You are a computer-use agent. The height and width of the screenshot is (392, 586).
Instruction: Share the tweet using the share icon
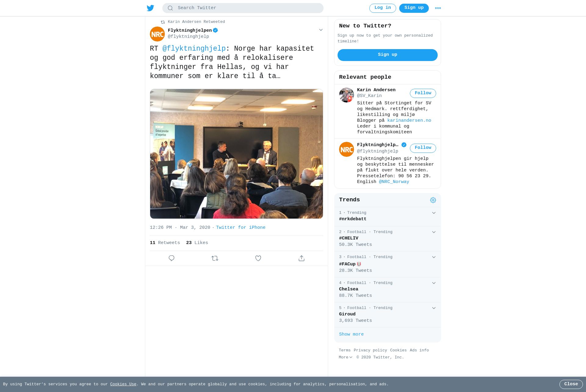click(x=302, y=258)
